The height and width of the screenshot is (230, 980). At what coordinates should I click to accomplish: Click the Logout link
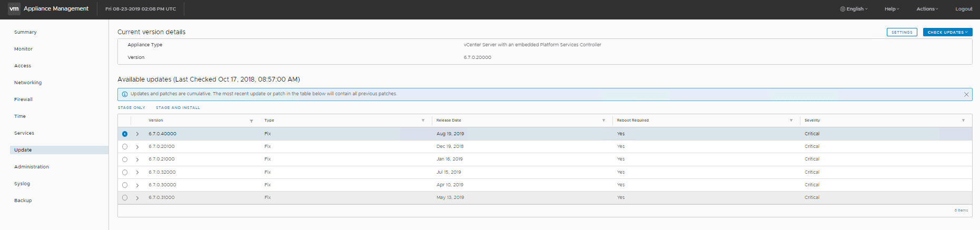point(964,9)
